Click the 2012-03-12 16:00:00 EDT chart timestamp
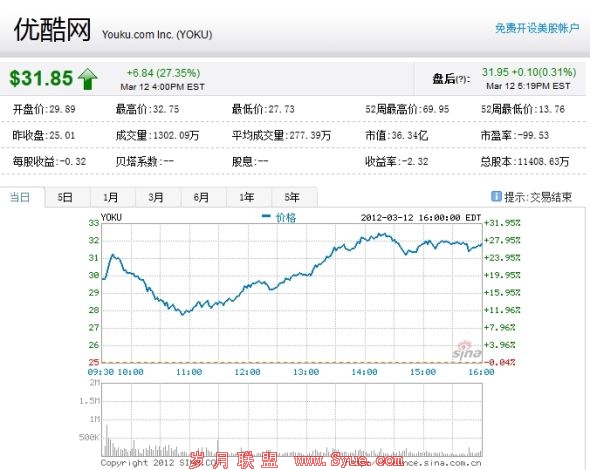This screenshot has height=470, width=590. click(421, 218)
